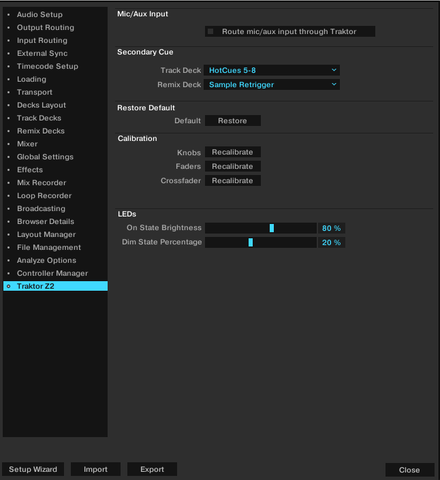This screenshot has height=480, width=440.
Task: Launch the Setup Wizard
Action: coord(33,469)
